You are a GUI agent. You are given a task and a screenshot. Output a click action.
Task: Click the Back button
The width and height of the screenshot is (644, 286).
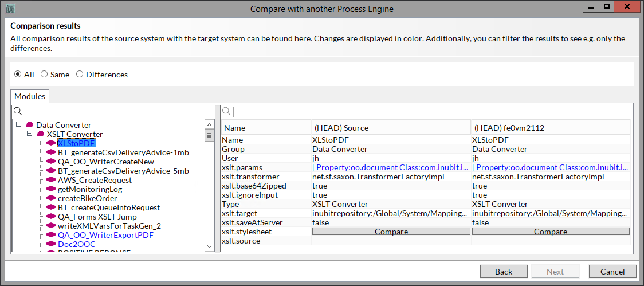click(x=504, y=272)
